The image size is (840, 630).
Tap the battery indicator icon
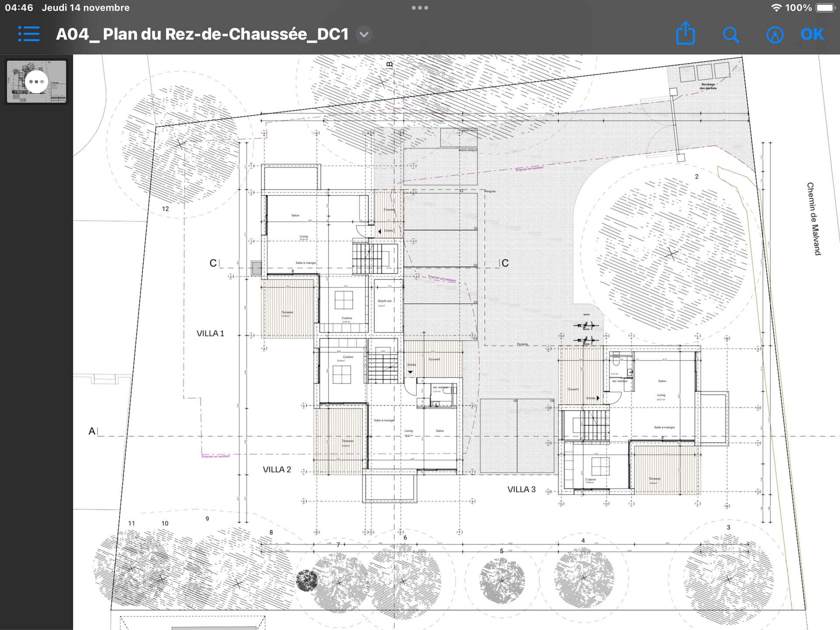[x=825, y=8]
